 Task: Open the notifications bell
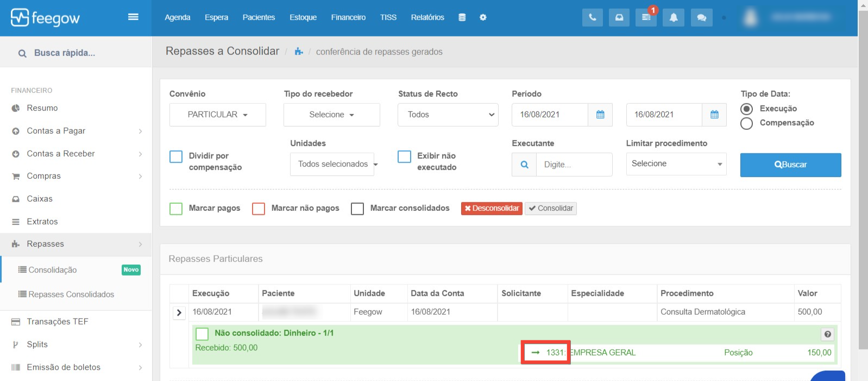point(674,17)
